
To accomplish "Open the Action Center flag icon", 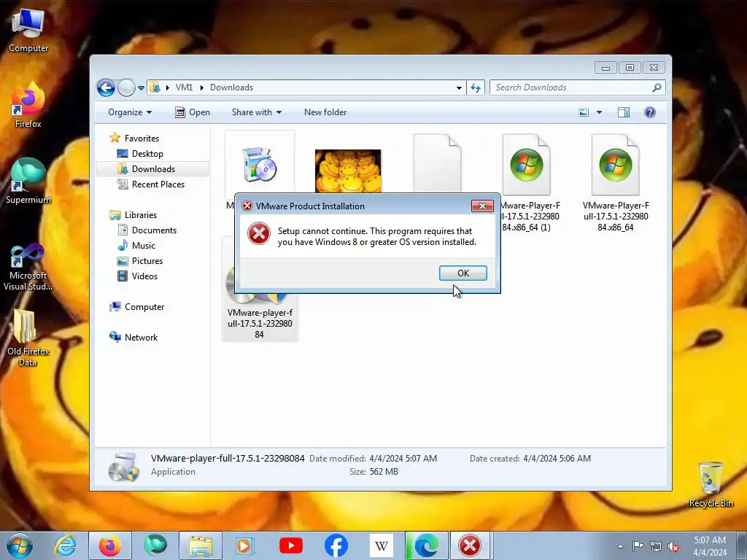I will [x=638, y=545].
